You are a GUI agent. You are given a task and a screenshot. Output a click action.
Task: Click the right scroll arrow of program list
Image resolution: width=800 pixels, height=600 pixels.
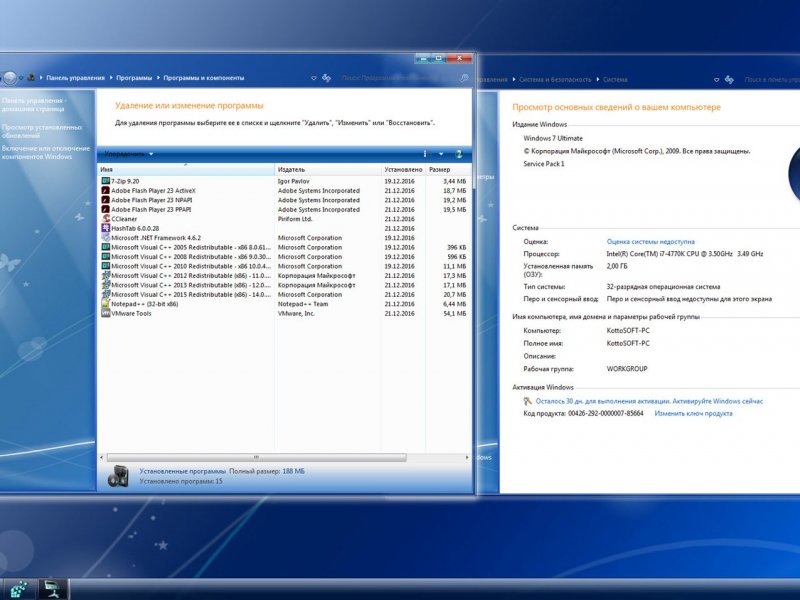(467, 458)
